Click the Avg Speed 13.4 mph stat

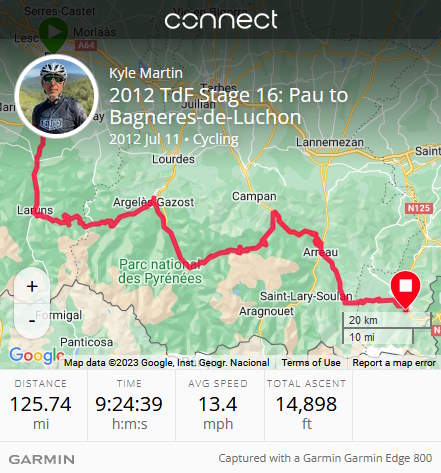[218, 406]
